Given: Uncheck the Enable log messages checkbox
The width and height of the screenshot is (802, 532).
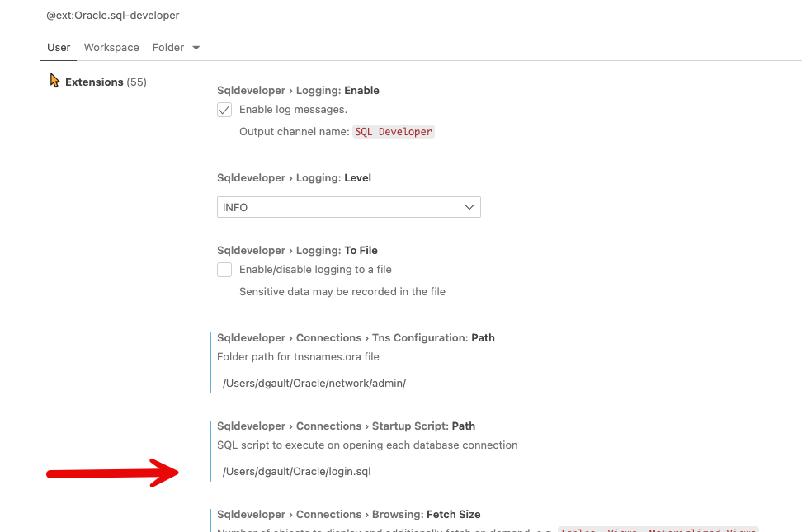Looking at the screenshot, I should tap(224, 109).
